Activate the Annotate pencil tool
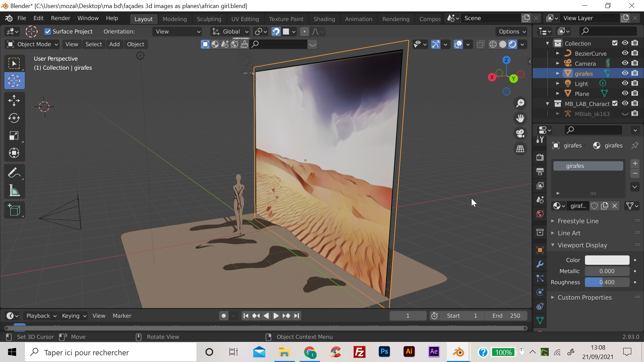 [x=14, y=173]
